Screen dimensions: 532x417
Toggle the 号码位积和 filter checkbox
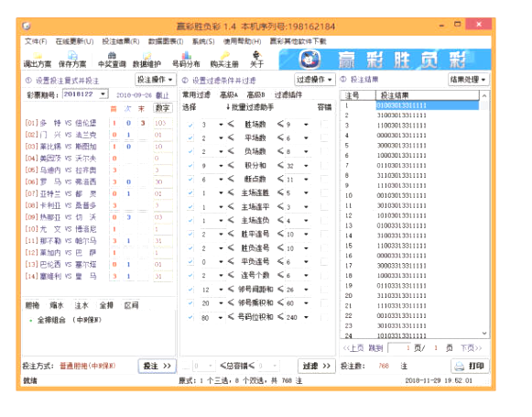click(190, 317)
